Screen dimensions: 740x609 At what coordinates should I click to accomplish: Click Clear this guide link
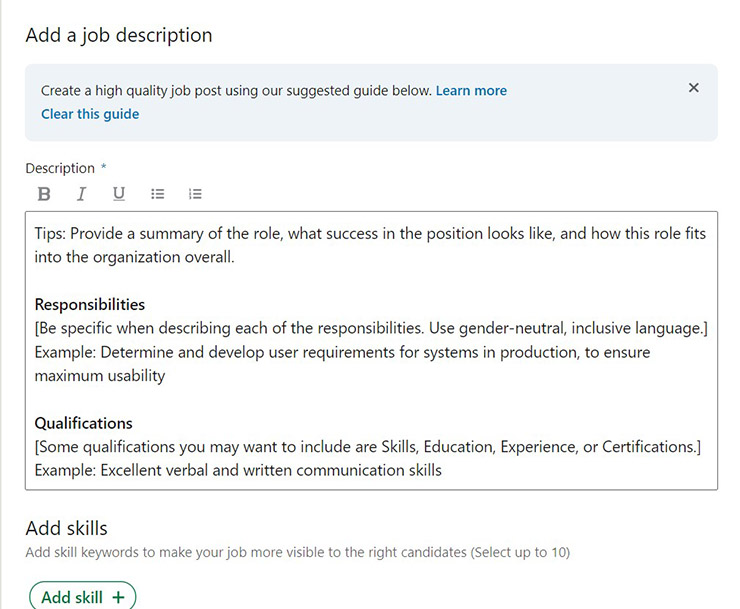90,114
